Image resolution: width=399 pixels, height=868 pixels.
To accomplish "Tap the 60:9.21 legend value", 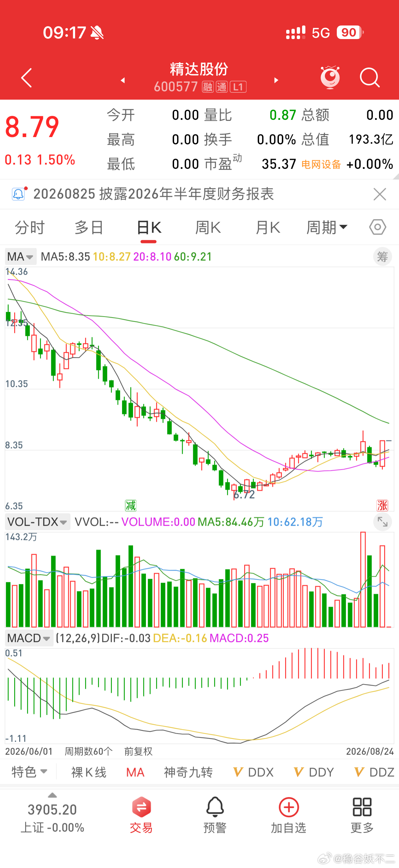I will tap(193, 257).
